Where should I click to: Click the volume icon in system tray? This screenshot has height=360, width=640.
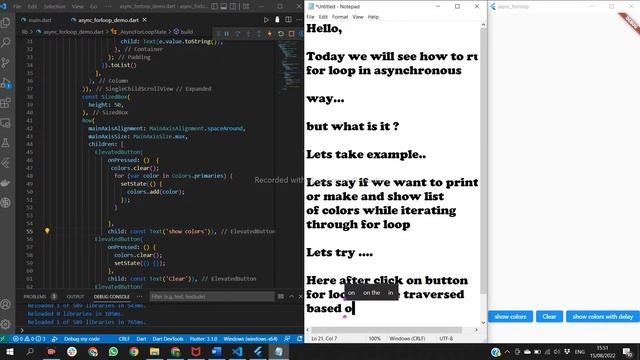(557, 351)
